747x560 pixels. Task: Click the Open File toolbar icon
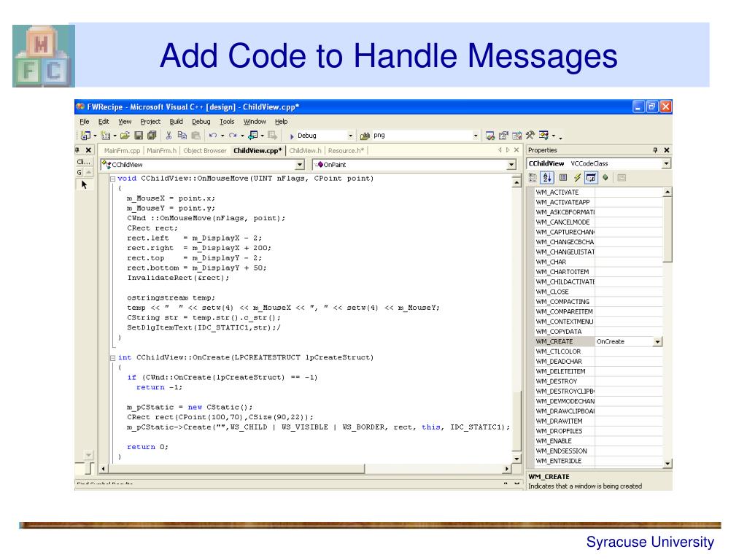click(x=125, y=136)
